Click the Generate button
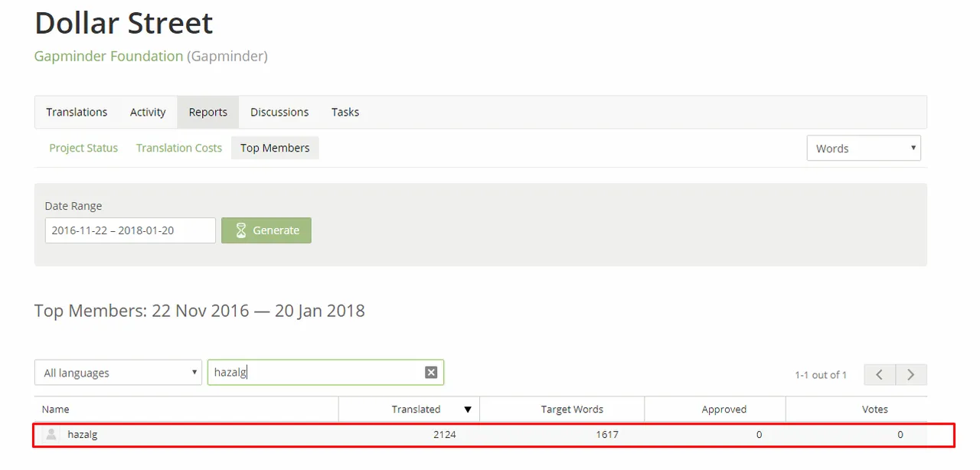This screenshot has height=470, width=980. tap(266, 230)
